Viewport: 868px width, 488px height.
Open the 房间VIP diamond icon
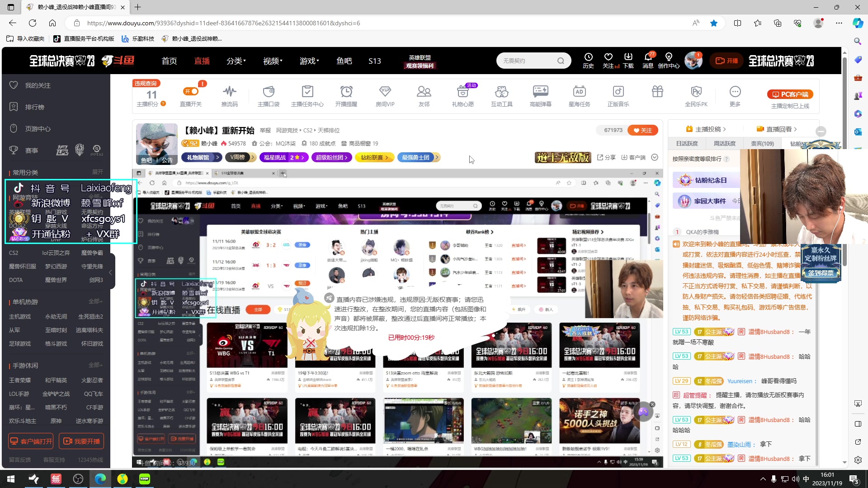pyautogui.click(x=385, y=92)
